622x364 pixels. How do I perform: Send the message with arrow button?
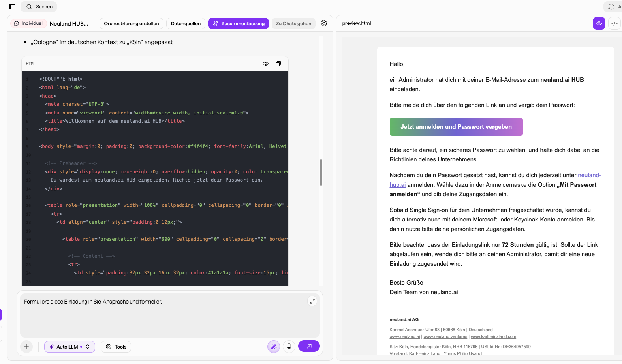[x=309, y=346]
